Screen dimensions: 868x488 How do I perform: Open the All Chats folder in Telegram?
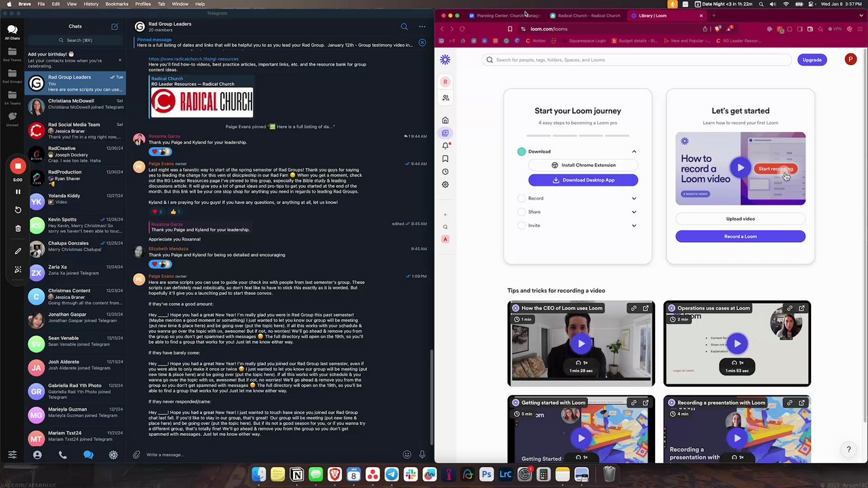click(x=12, y=32)
